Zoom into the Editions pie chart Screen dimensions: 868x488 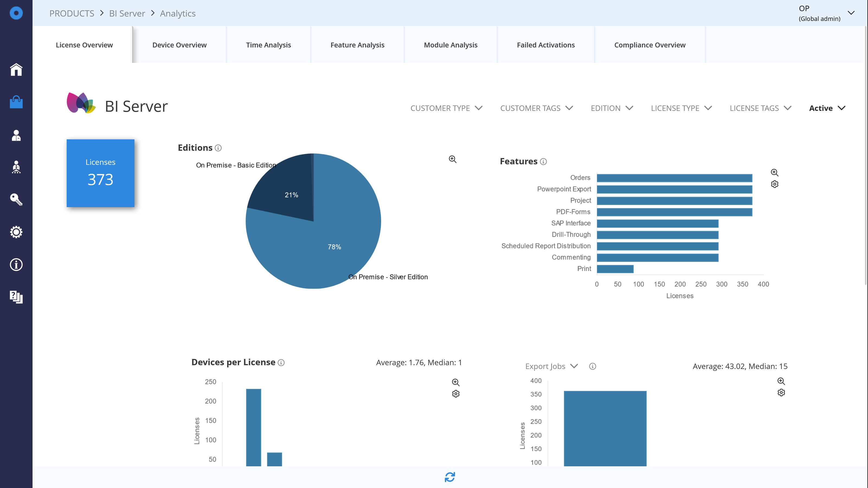click(452, 159)
